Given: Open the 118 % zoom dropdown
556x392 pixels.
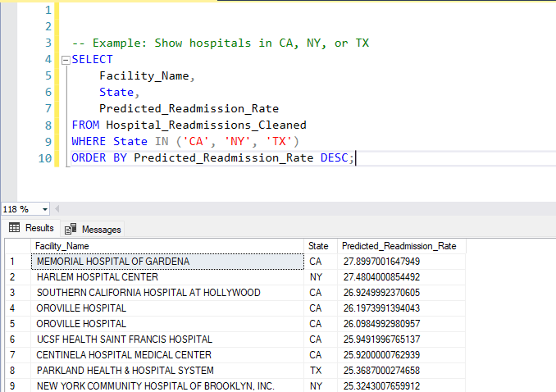Looking at the screenshot, I should pyautogui.click(x=45, y=209).
